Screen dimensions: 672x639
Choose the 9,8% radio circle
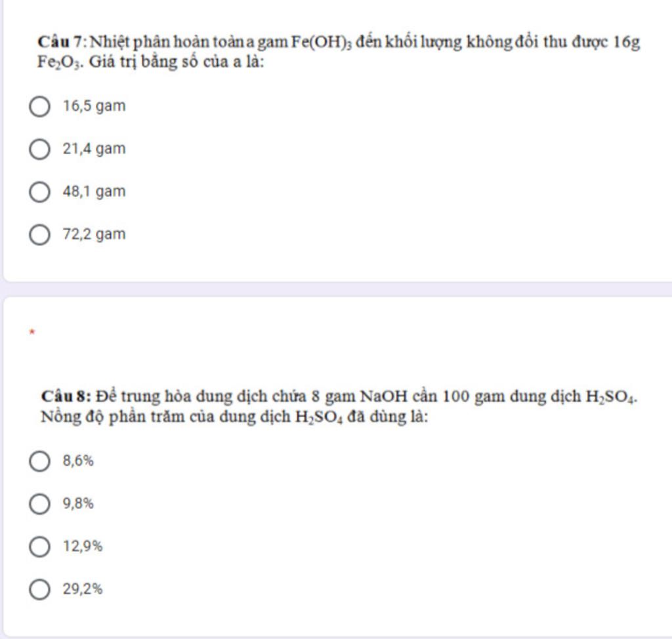39,504
